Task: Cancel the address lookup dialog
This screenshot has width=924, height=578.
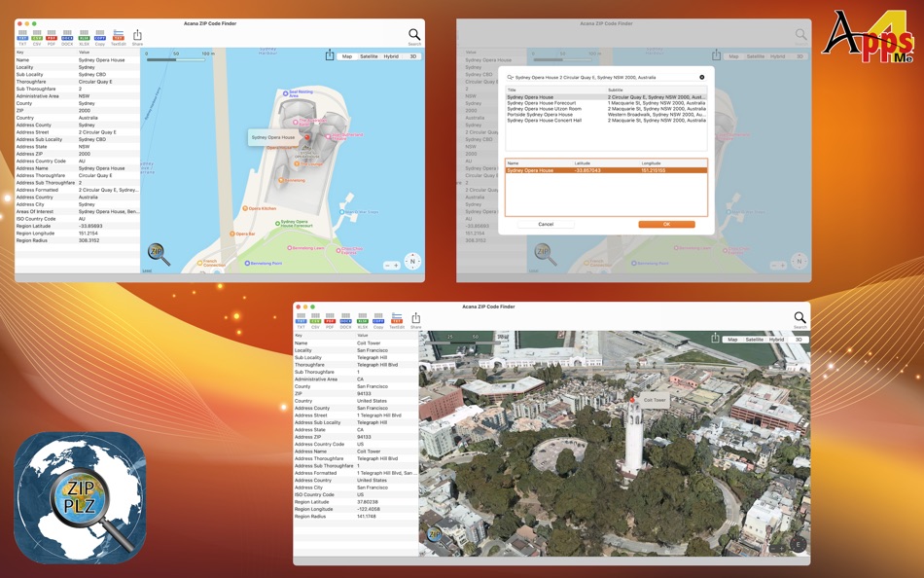Action: coord(546,223)
